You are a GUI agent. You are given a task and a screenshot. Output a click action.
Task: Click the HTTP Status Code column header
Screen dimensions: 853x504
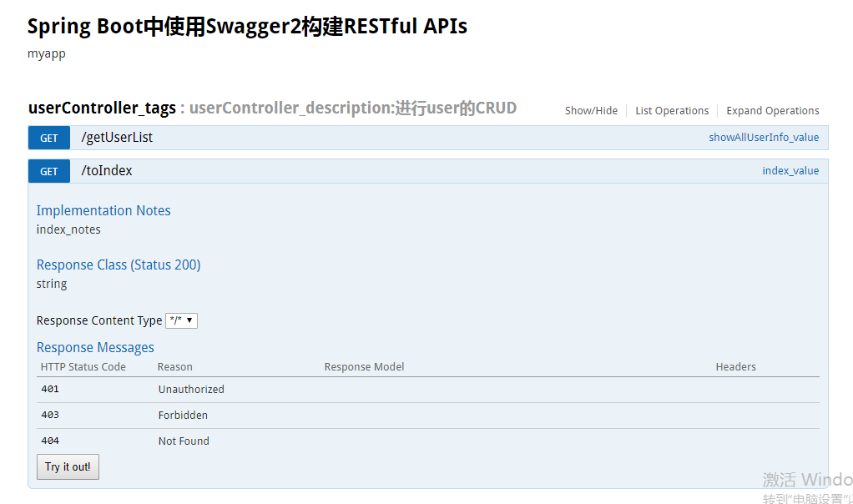[83, 367]
